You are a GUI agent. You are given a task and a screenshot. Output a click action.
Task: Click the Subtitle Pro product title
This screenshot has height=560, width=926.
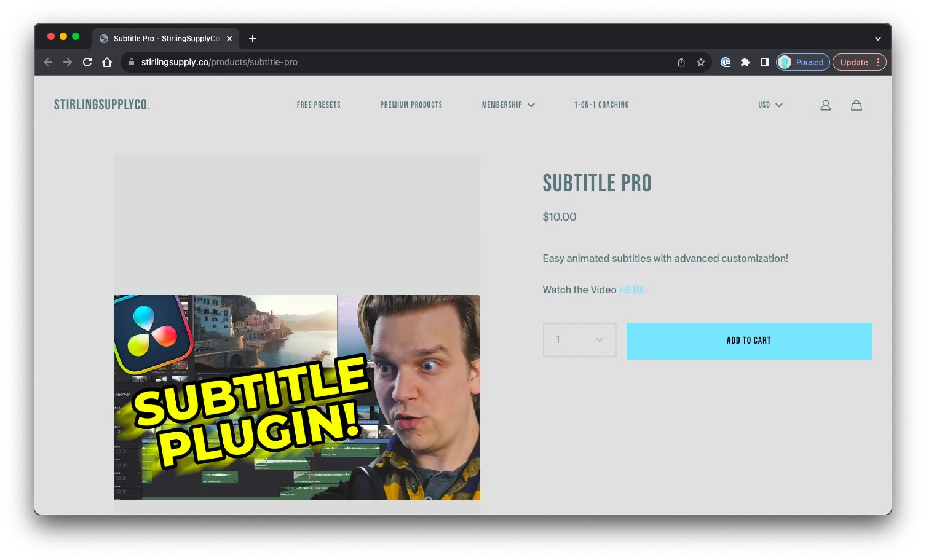(x=597, y=183)
